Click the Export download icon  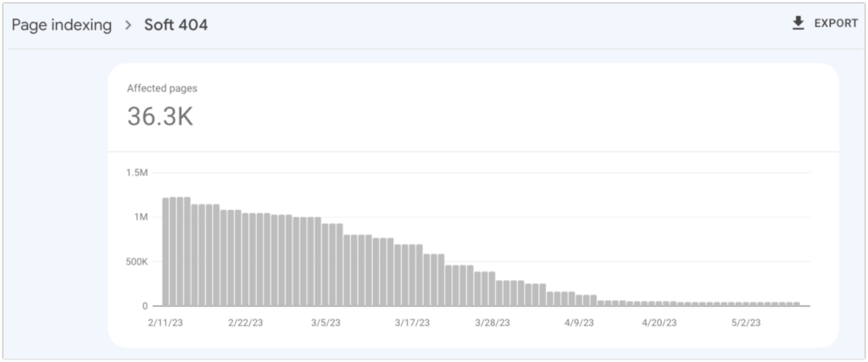(x=798, y=24)
